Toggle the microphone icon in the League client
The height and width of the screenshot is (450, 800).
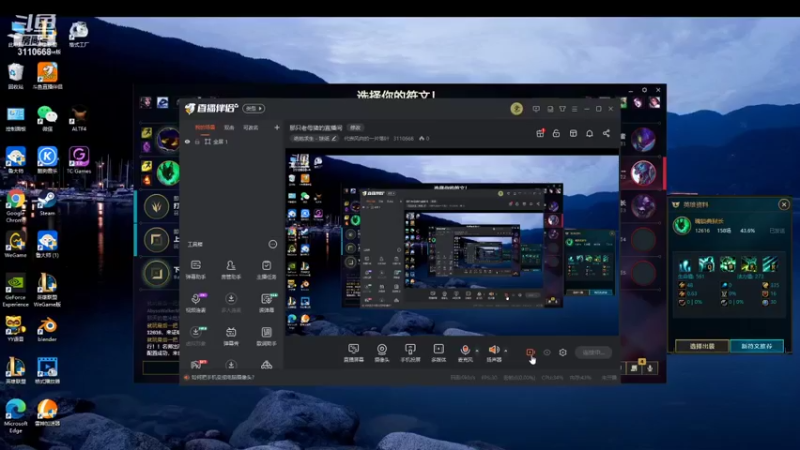650,368
